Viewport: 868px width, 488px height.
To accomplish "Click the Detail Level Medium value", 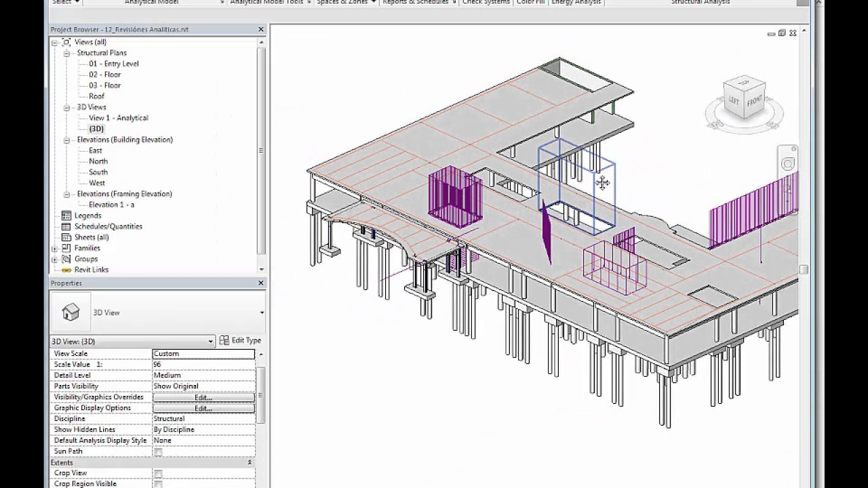I will (203, 375).
